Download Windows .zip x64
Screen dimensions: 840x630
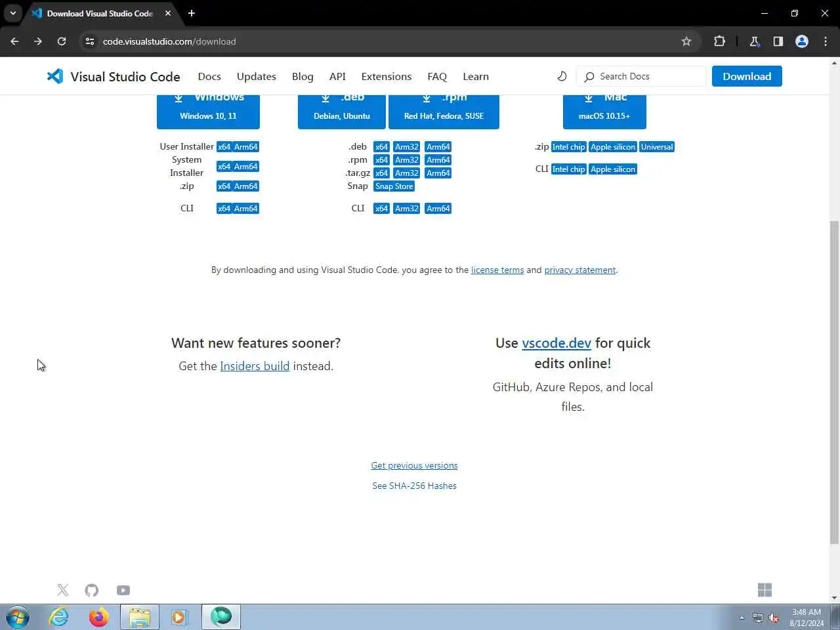click(x=224, y=186)
